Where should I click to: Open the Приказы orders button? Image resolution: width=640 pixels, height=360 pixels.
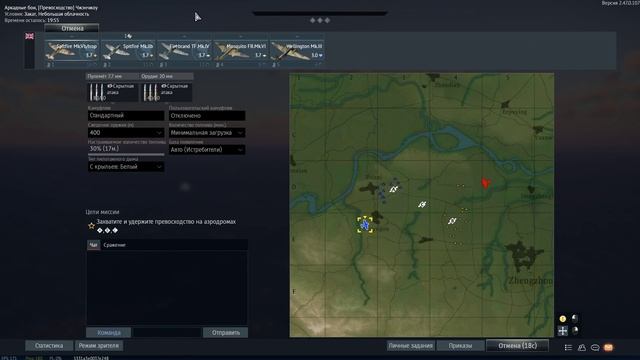pos(460,346)
